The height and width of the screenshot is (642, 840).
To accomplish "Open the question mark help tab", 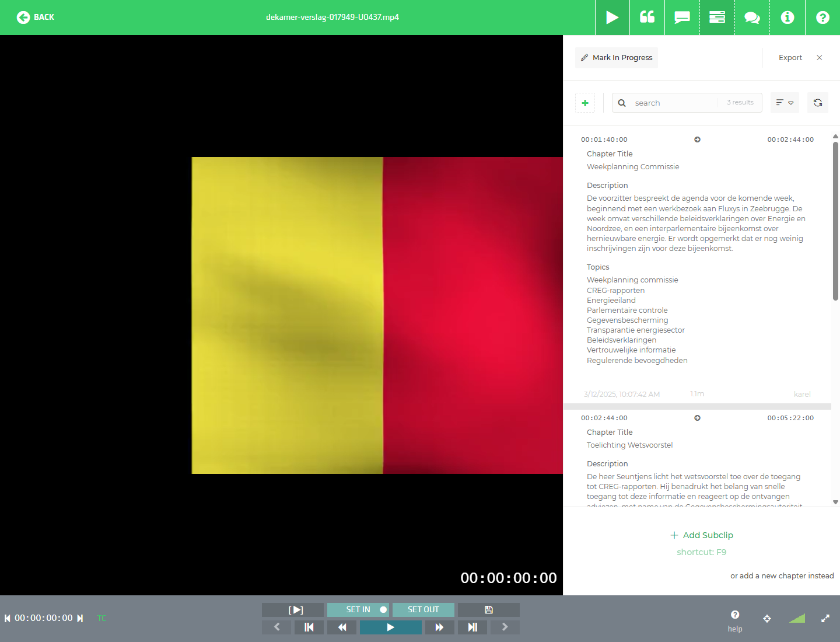I will [822, 18].
